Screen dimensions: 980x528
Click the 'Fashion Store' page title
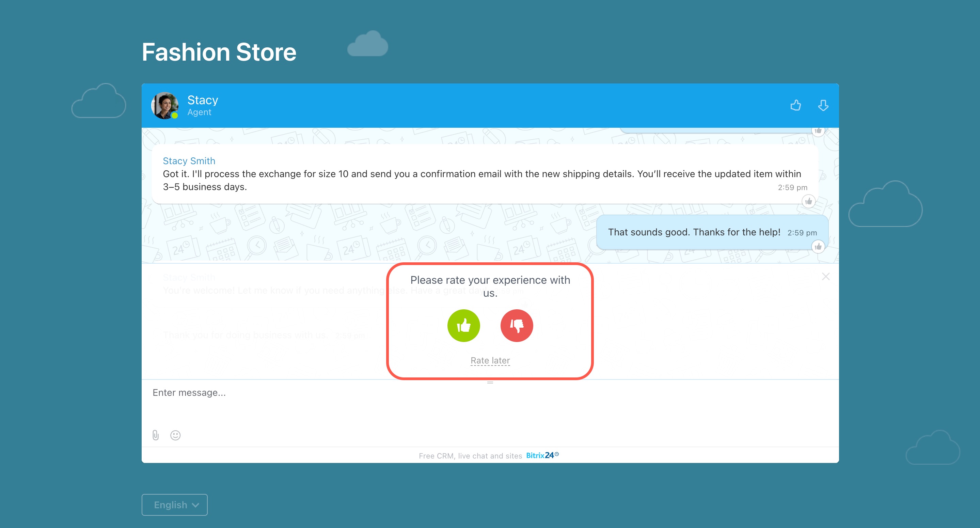coord(219,52)
